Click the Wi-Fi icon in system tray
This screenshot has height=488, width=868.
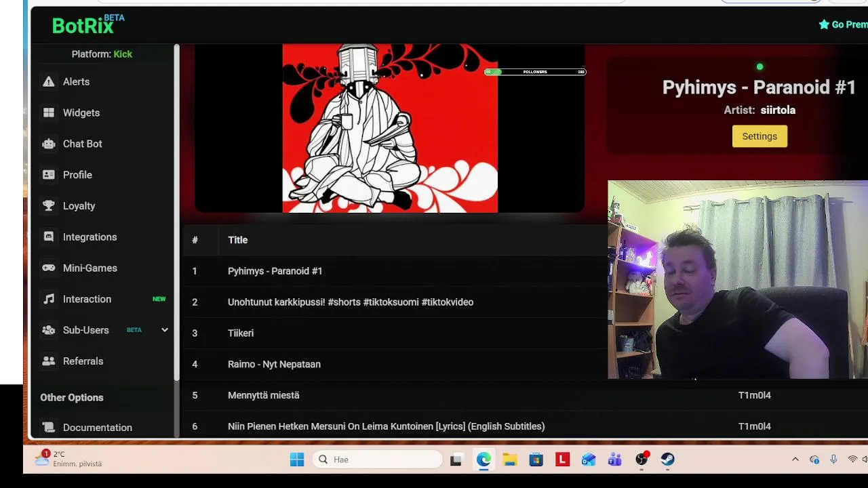coord(852,460)
